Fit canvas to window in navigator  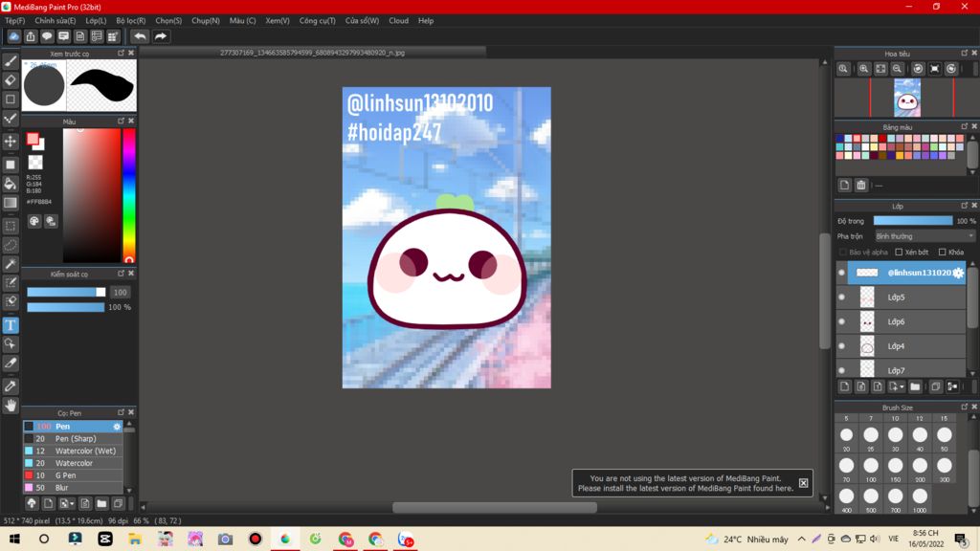pos(880,69)
